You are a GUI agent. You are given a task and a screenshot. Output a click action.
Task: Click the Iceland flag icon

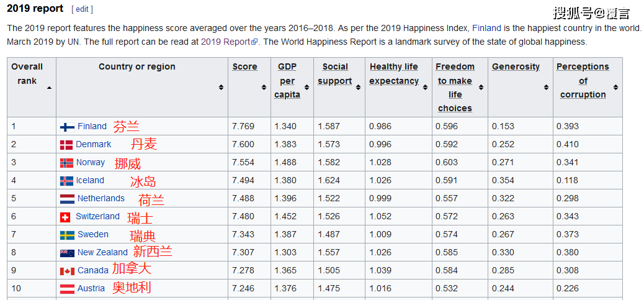pos(66,181)
